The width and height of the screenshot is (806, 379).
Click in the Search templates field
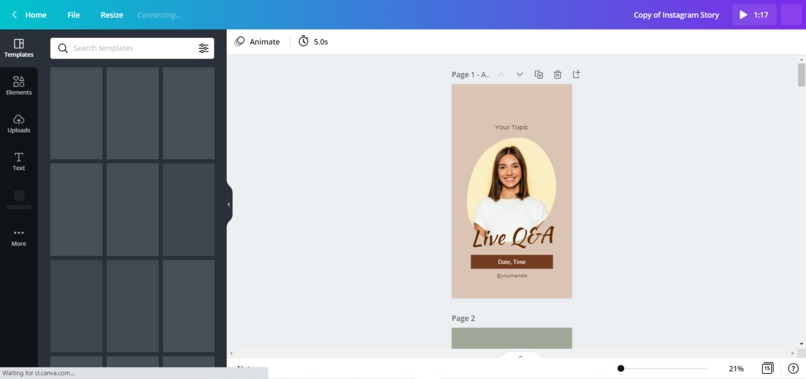[132, 48]
